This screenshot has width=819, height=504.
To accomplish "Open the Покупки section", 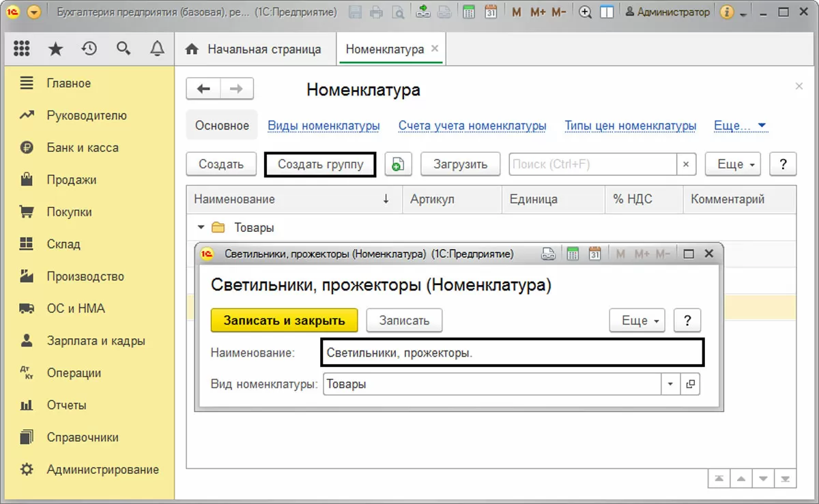I will [70, 212].
